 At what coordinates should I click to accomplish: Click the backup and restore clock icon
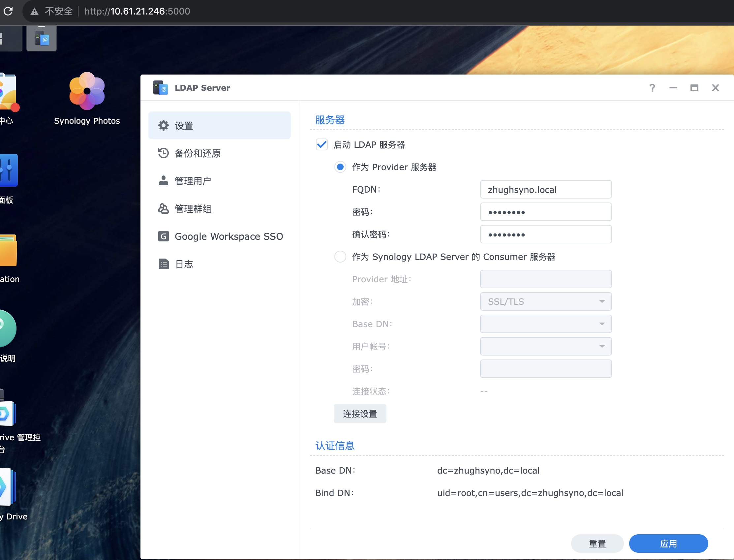163,153
